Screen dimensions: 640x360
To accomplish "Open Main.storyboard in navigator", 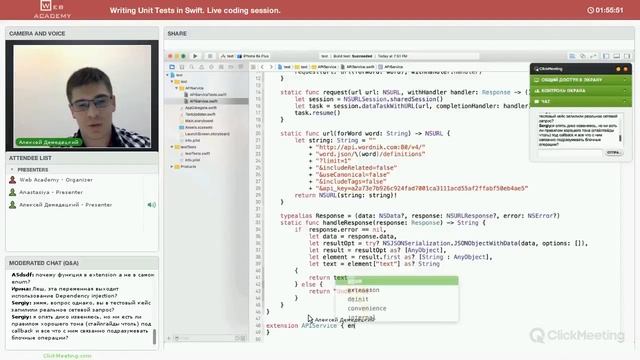I will click(x=196, y=121).
